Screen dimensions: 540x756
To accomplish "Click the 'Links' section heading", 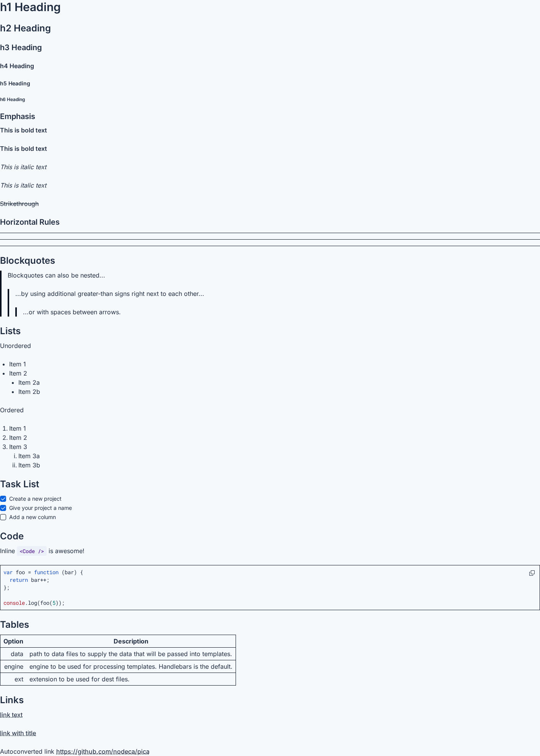I will click(12, 700).
